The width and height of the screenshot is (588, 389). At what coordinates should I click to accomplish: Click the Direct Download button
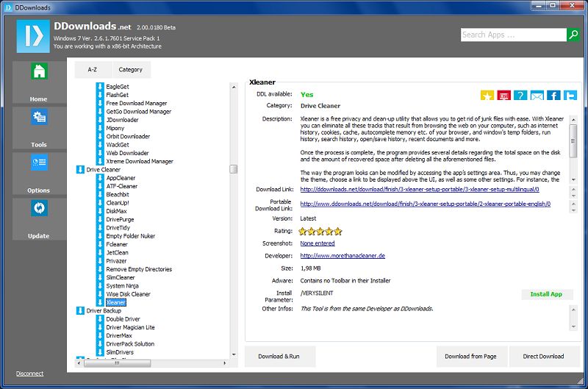coord(543,356)
